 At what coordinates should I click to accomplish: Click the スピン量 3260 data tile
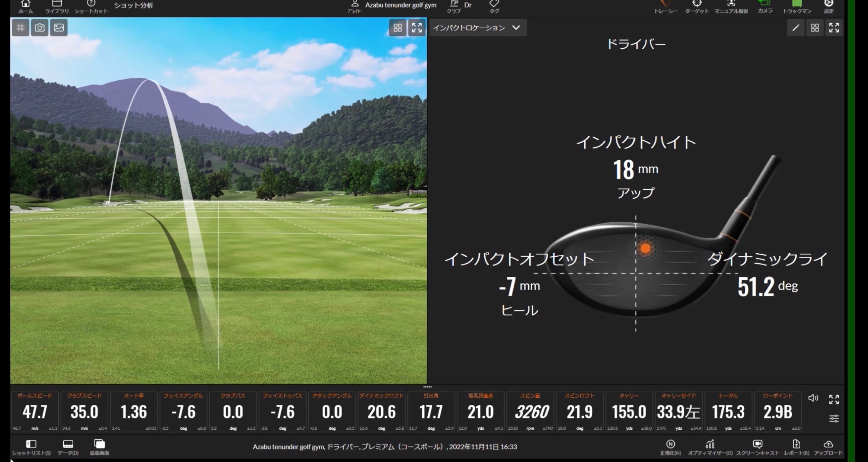[530, 411]
